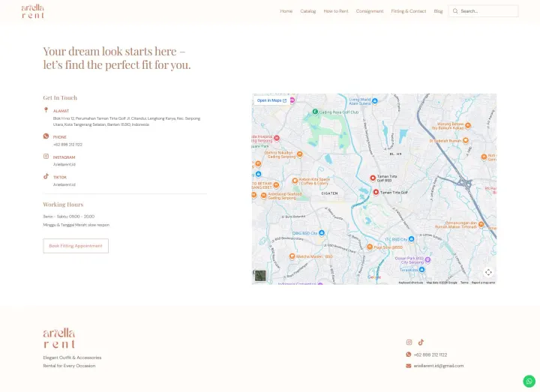The width and height of the screenshot is (540, 392).
Task: Open floating WhatsApp chat button
Action: [x=529, y=382]
